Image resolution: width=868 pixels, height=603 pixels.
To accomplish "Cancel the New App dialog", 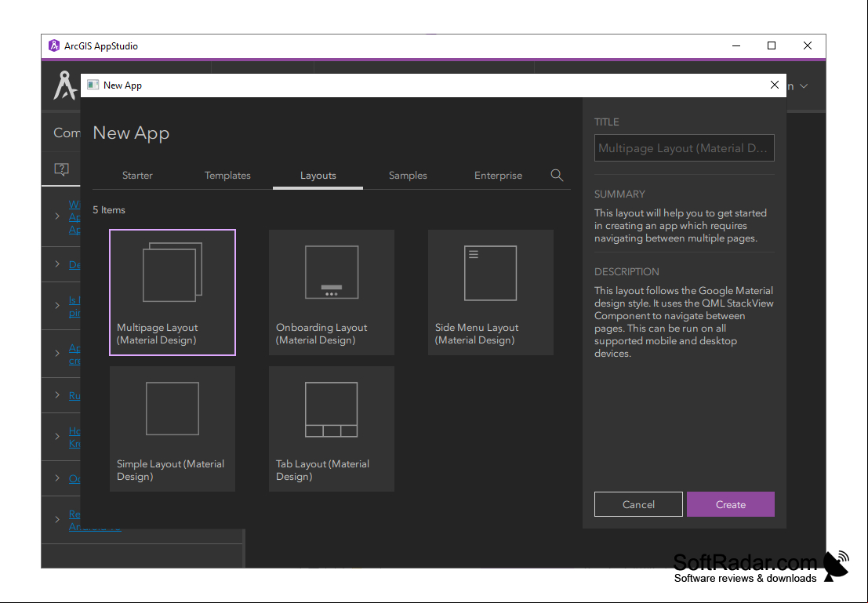I will [638, 504].
